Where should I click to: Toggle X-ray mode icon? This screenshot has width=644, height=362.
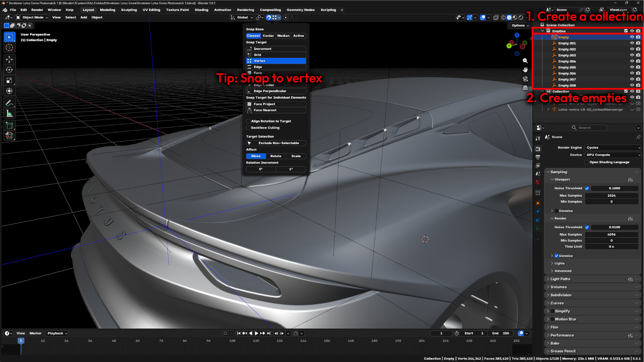(x=496, y=17)
